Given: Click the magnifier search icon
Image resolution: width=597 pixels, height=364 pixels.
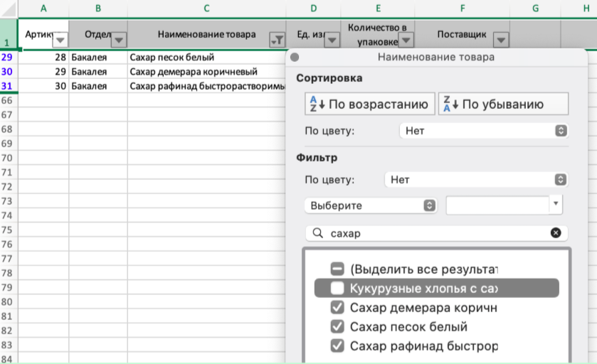Looking at the screenshot, I should click(317, 232).
